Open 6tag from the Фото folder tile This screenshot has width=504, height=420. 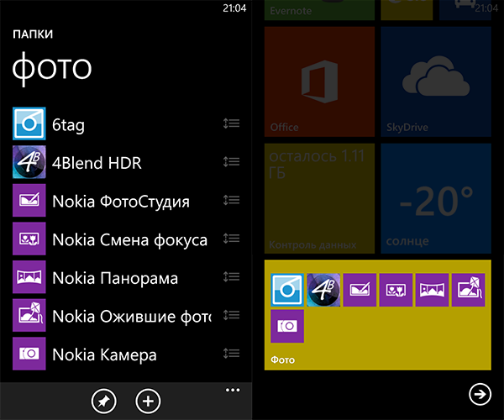(x=287, y=290)
